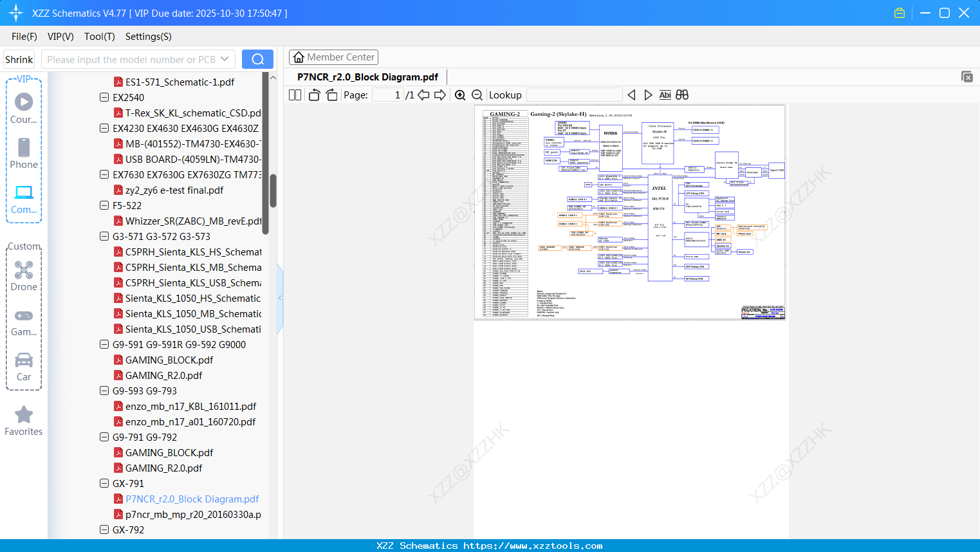Zoom in on the block diagram
Viewport: 980px width, 552px height.
(x=460, y=95)
